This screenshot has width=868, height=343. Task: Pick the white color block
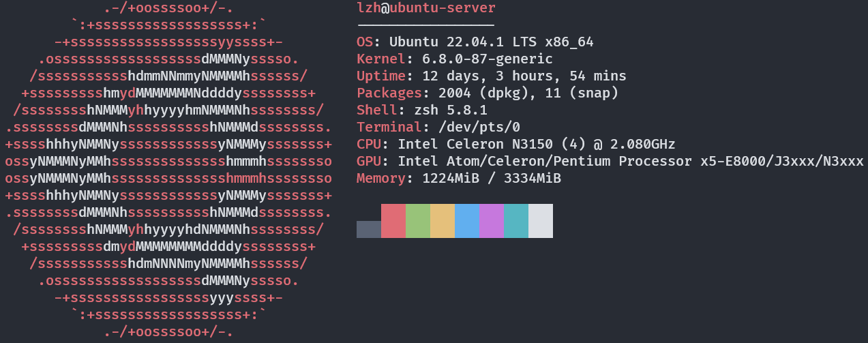pyautogui.click(x=541, y=221)
